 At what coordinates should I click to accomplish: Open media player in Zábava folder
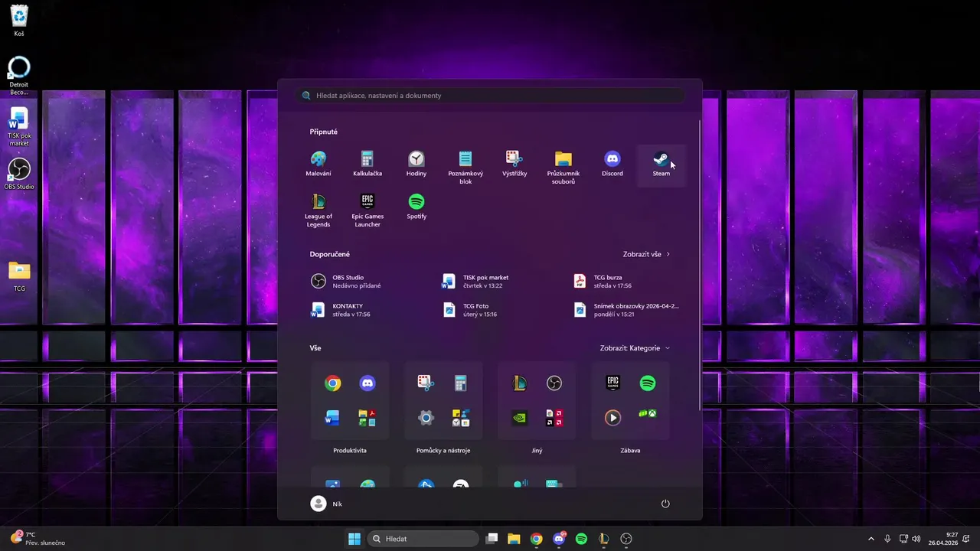coord(612,418)
